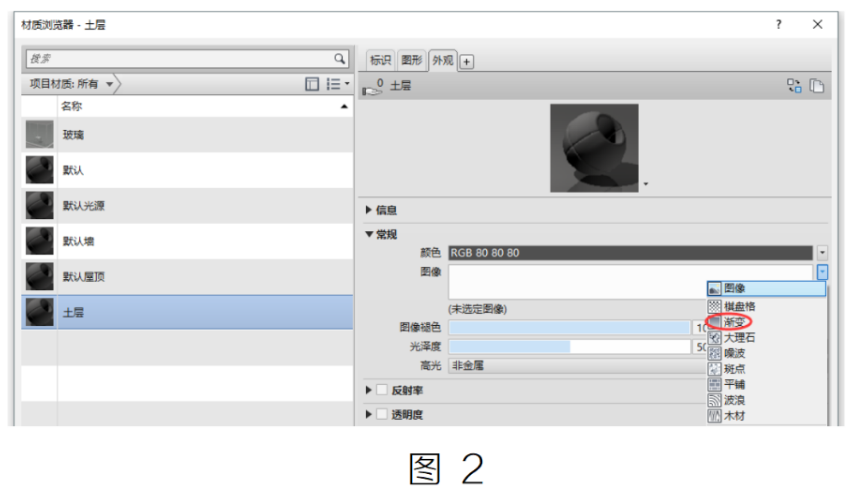
Task: Select the 默认 material row
Action: (x=187, y=170)
